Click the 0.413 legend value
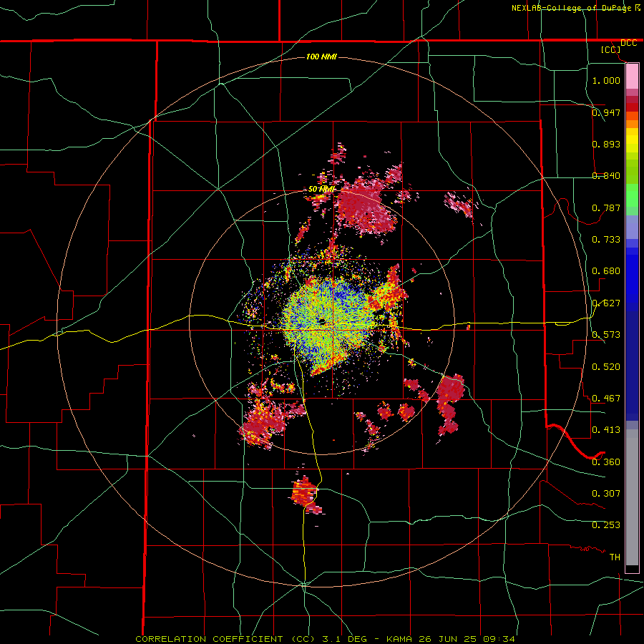Image resolution: width=644 pixels, height=644 pixels. click(x=606, y=429)
